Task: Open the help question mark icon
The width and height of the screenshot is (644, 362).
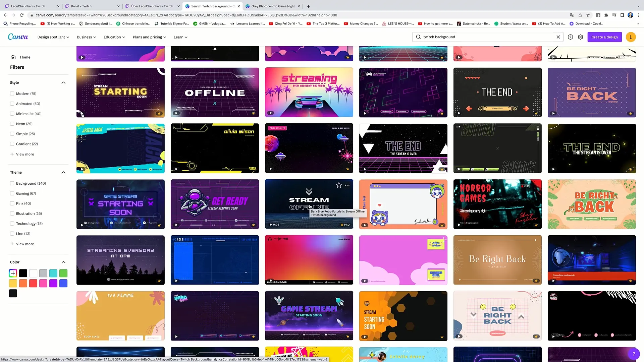Action: [x=570, y=37]
